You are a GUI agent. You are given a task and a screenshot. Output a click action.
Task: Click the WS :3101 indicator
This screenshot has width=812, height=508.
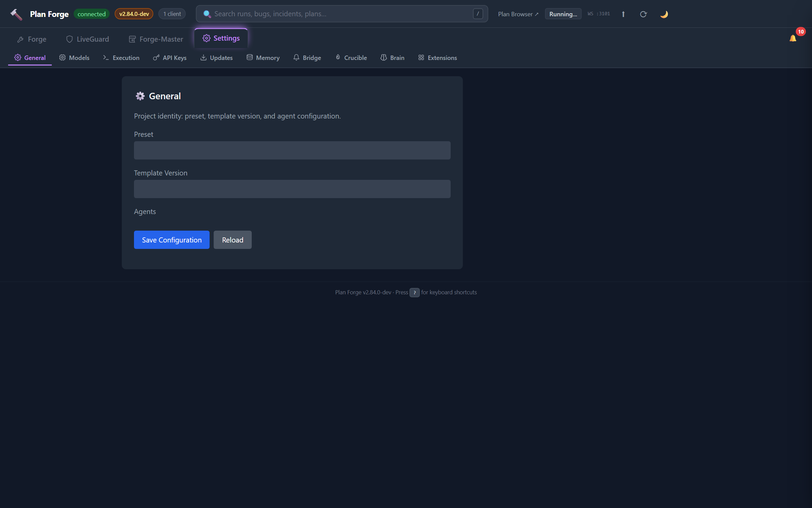599,14
